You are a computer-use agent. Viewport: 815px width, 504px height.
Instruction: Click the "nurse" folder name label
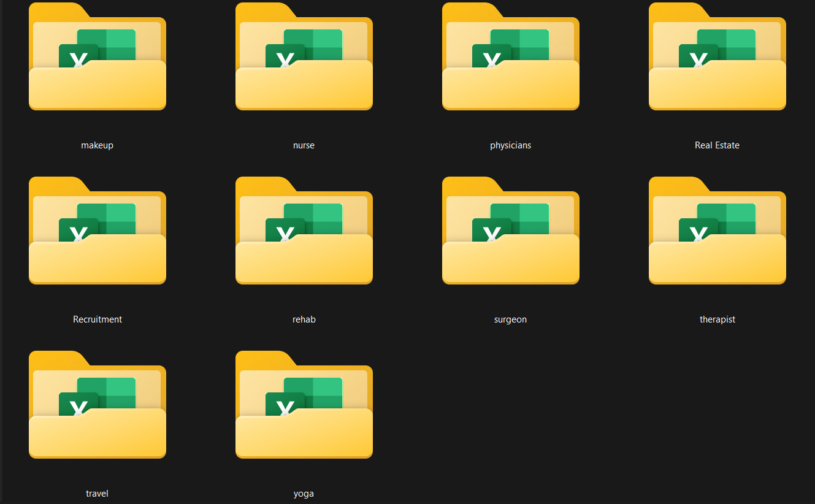point(304,145)
